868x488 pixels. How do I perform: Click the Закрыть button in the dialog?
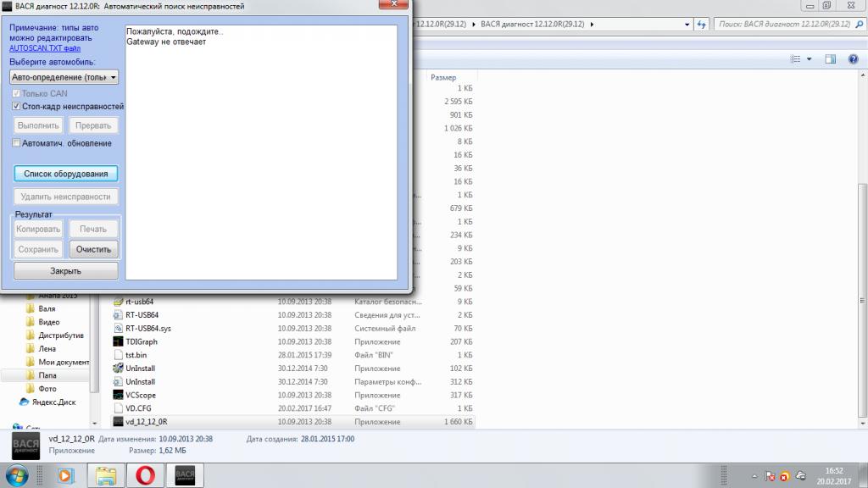(66, 271)
